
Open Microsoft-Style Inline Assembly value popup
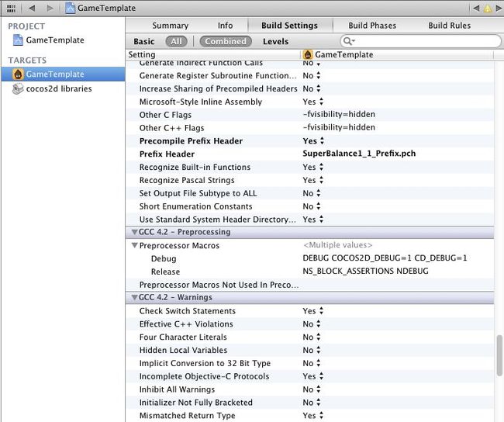click(x=312, y=102)
